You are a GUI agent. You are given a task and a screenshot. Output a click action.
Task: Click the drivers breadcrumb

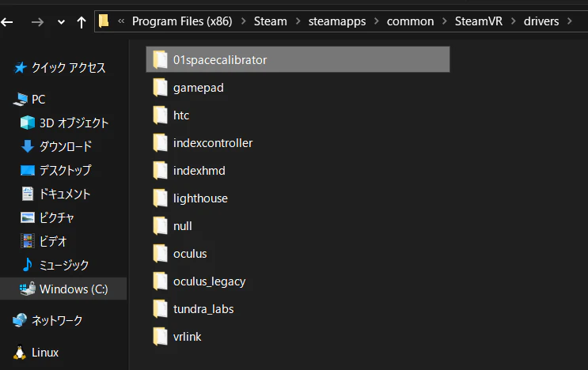point(541,21)
